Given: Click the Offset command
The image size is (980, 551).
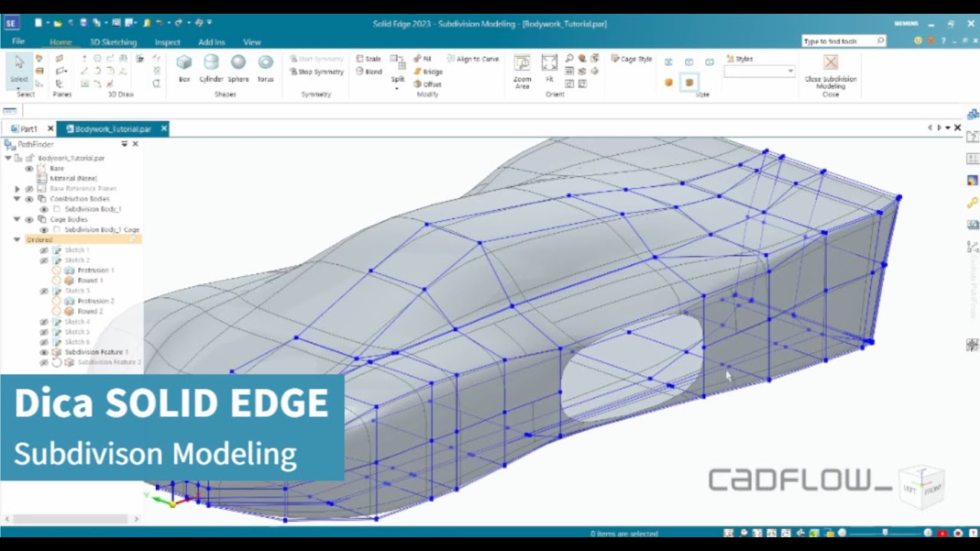Looking at the screenshot, I should [427, 84].
